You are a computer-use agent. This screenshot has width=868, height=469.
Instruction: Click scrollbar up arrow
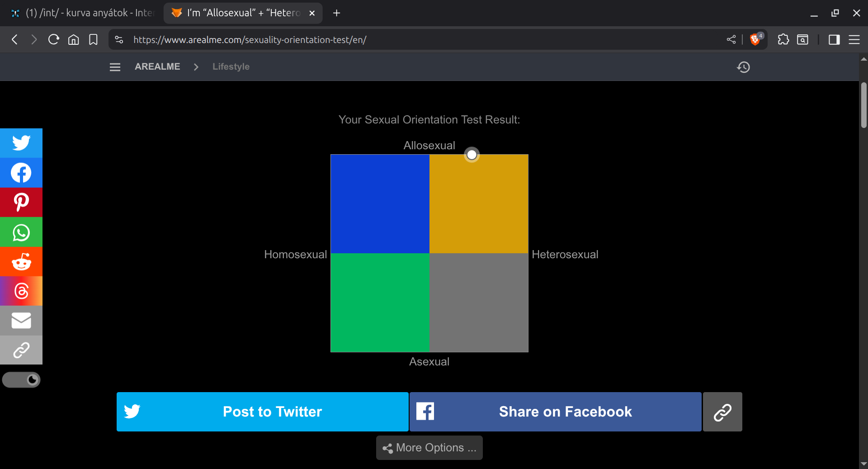pyautogui.click(x=863, y=59)
